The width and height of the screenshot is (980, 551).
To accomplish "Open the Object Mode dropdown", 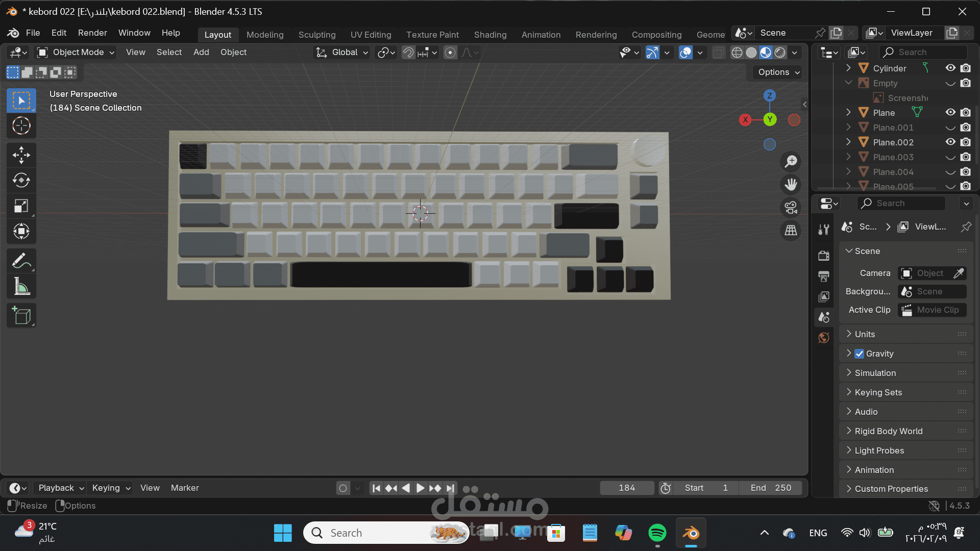I will coord(77,52).
